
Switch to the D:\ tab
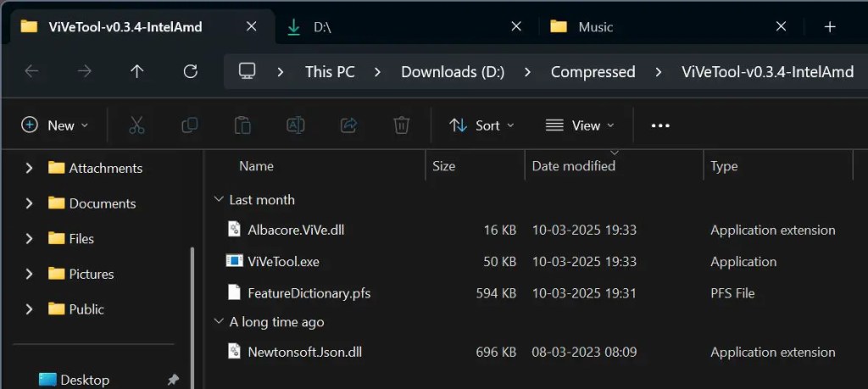(407, 26)
